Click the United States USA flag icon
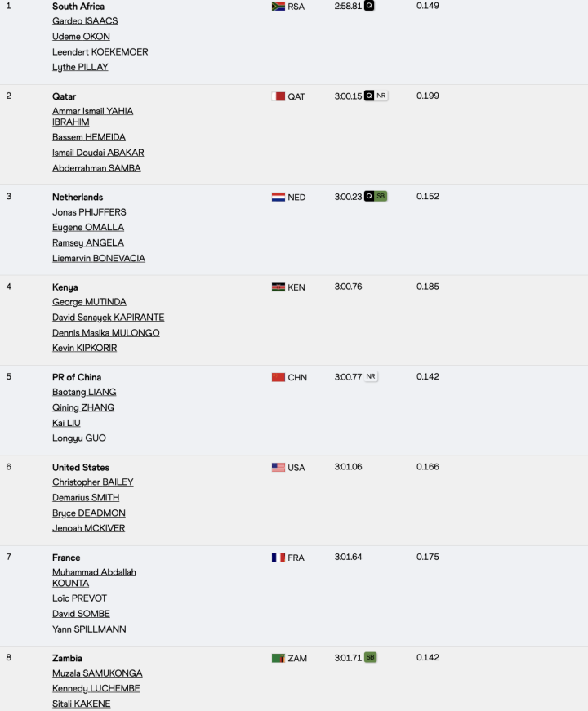This screenshot has height=711, width=588. [277, 467]
